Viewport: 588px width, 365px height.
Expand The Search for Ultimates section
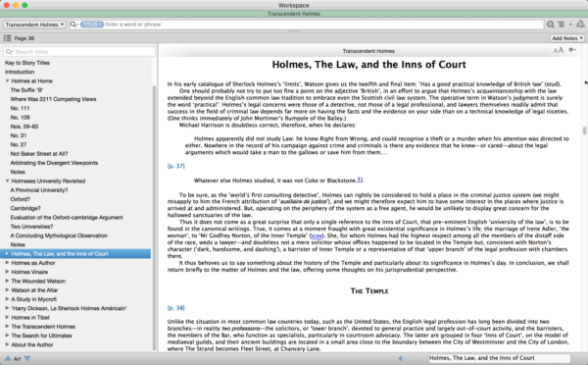(x=7, y=336)
